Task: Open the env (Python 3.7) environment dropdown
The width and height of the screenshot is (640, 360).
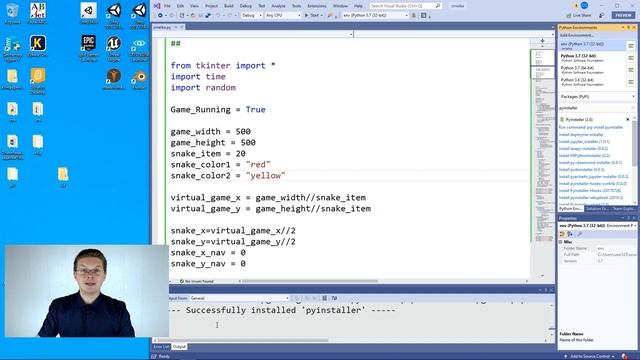Action: pyautogui.click(x=375, y=15)
